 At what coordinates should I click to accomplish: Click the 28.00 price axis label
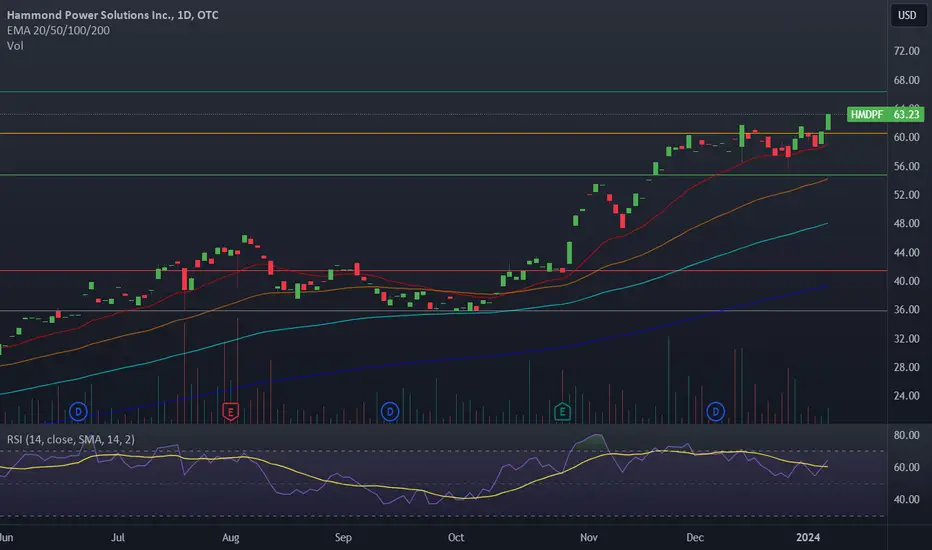(906, 367)
